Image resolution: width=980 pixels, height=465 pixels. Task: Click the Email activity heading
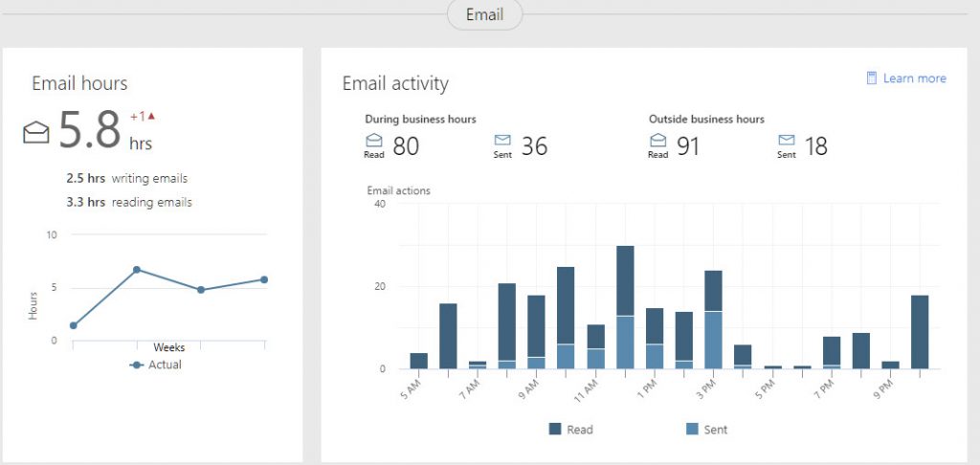click(x=395, y=83)
